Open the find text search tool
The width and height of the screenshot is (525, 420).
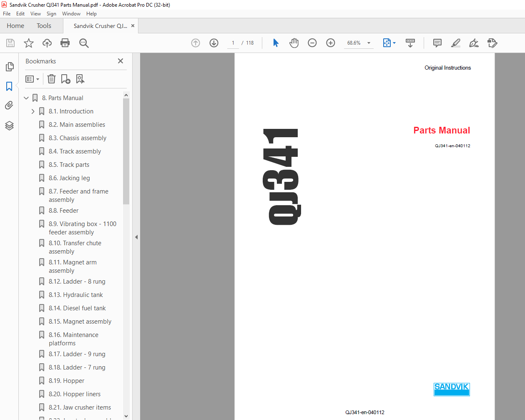pos(84,43)
